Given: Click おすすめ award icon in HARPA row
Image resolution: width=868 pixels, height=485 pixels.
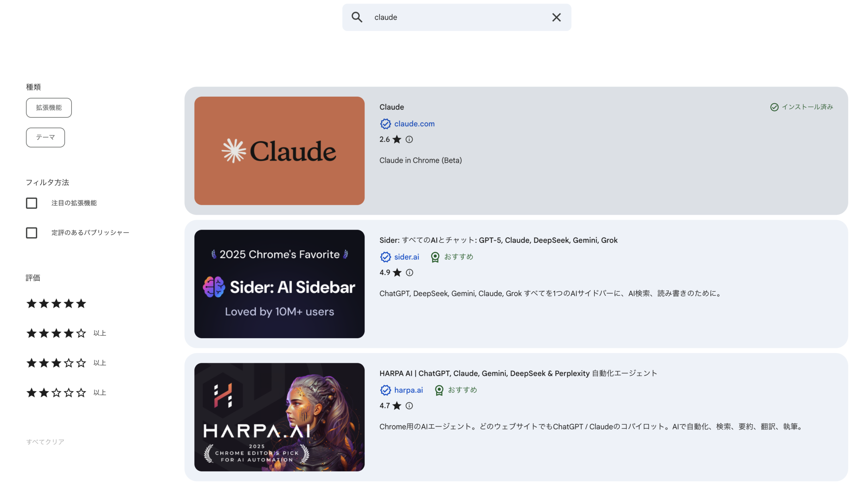Looking at the screenshot, I should [x=439, y=390].
